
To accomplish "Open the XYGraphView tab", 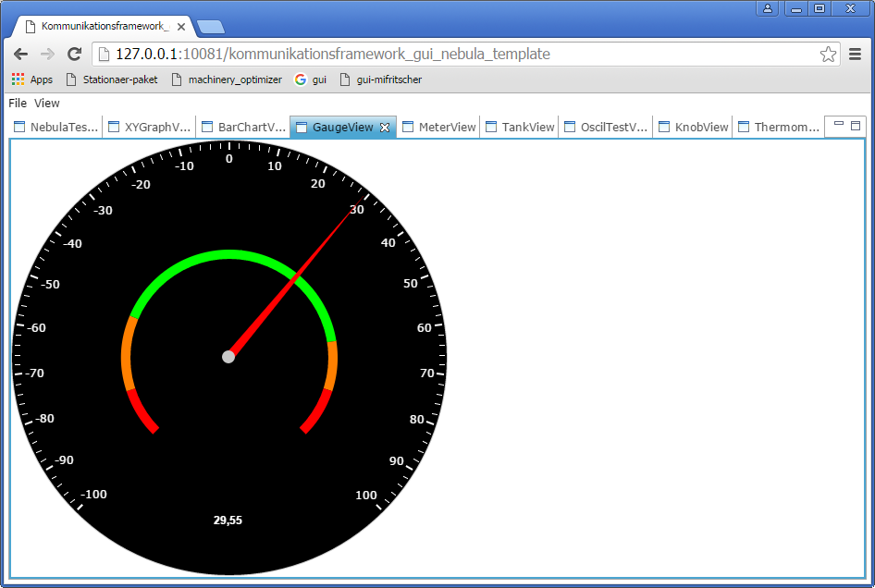I will (x=150, y=128).
